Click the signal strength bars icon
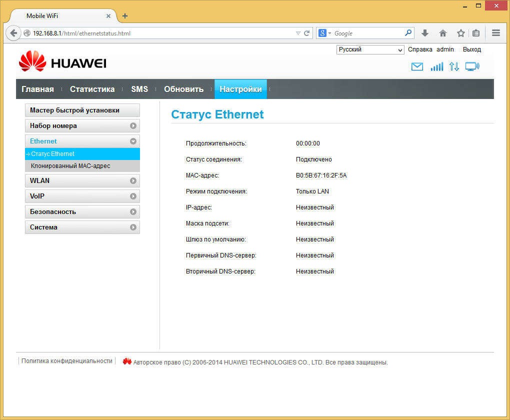This screenshot has height=420, width=510. tap(437, 66)
